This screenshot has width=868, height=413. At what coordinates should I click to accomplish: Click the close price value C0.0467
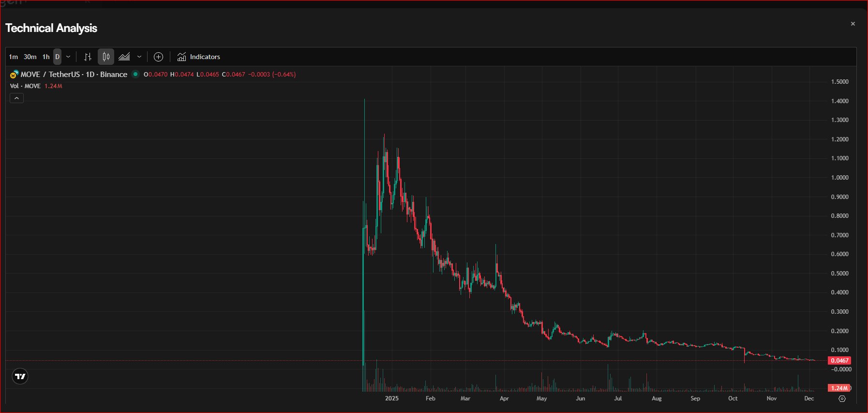(x=234, y=75)
